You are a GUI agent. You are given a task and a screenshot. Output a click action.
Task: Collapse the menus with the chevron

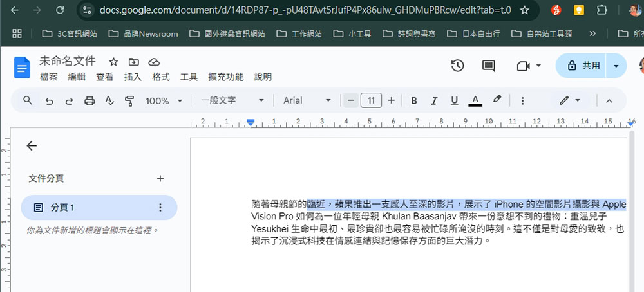609,100
